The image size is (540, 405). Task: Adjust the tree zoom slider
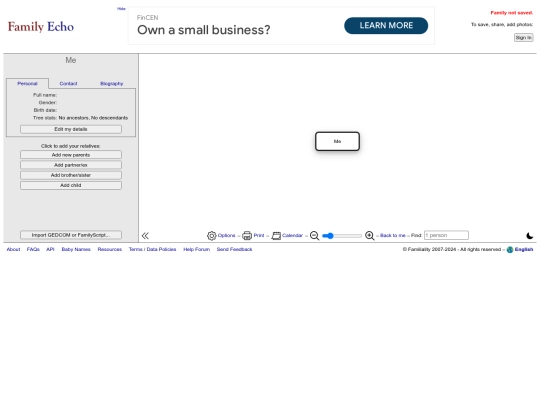coord(342,236)
